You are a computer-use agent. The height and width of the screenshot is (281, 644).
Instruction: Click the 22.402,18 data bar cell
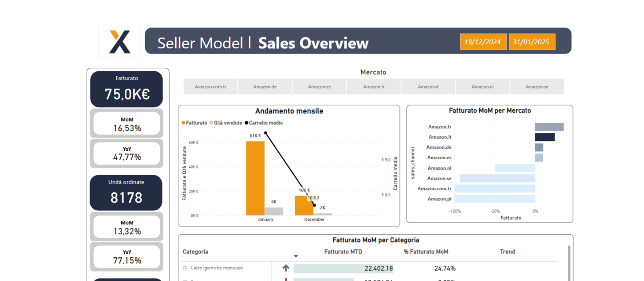coord(343,268)
